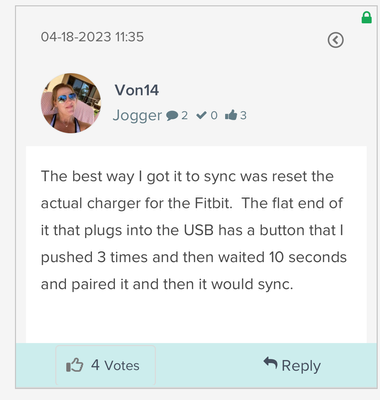Viewport: 380px width, 400px height.
Task: Click the last line ending with sync
Action: click(x=167, y=284)
